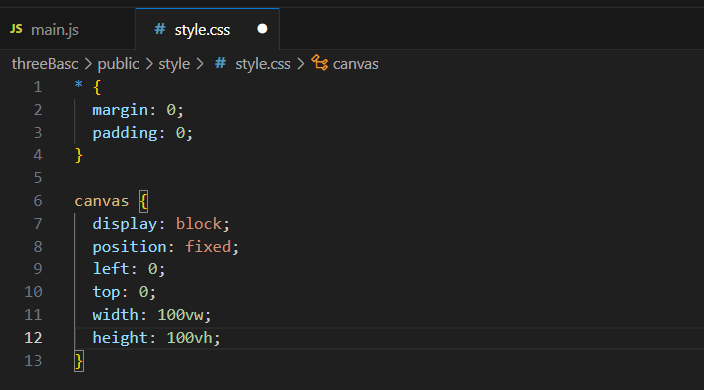Click the hash icon before style.css breadcrumb
Viewport: 704px width, 390px height.
(220, 63)
